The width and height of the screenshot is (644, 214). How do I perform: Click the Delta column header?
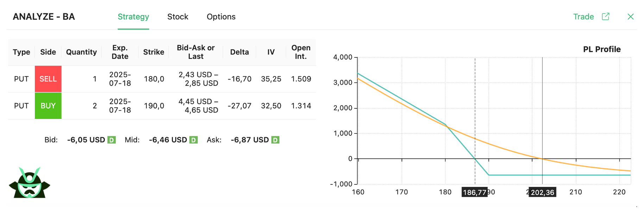click(239, 52)
